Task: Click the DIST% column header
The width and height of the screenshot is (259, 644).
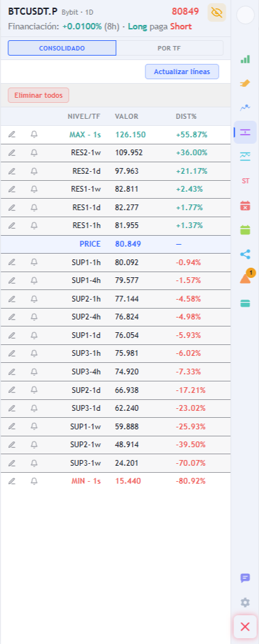Action: coord(186,117)
